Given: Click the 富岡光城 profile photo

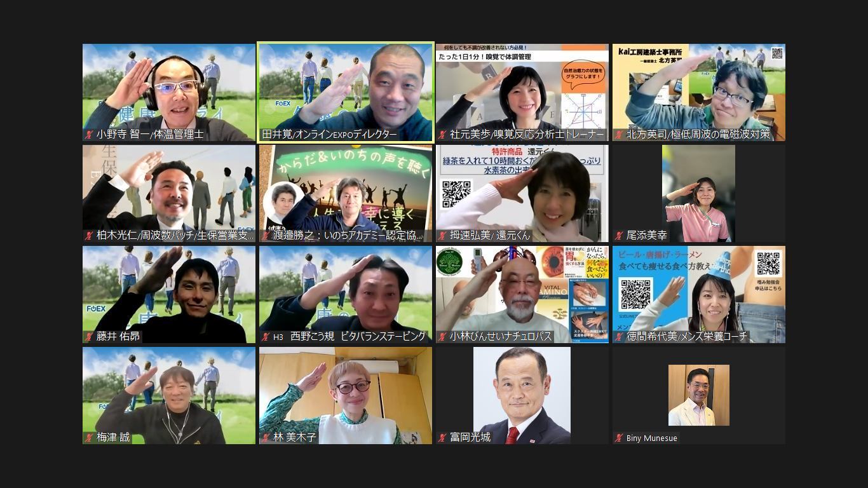Looking at the screenshot, I should pyautogui.click(x=522, y=394).
